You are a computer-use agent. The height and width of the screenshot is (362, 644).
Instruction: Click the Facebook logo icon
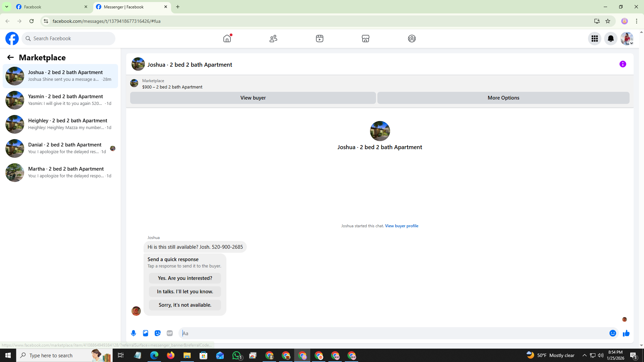tap(12, 39)
